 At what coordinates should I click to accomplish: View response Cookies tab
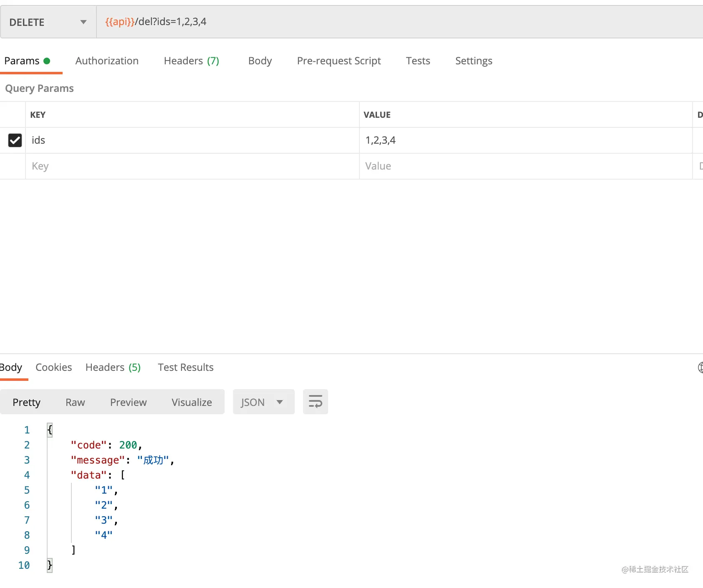[53, 367]
